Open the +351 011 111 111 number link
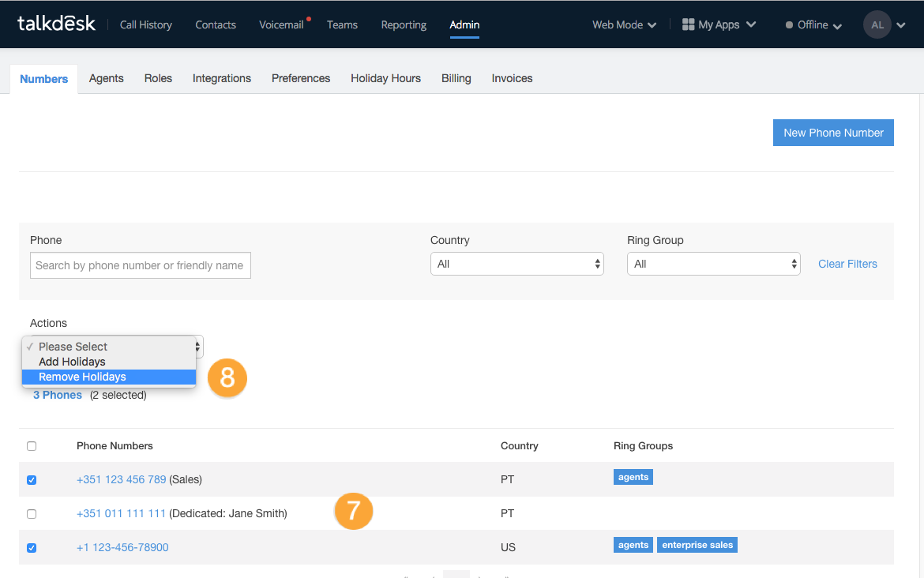Viewport: 924px width, 578px height. (122, 514)
